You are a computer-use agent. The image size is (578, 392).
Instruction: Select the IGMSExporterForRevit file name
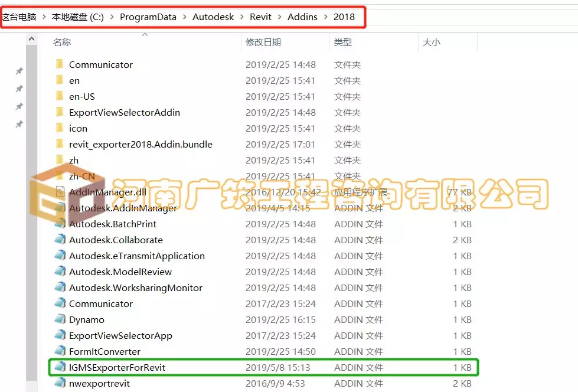pos(117,367)
